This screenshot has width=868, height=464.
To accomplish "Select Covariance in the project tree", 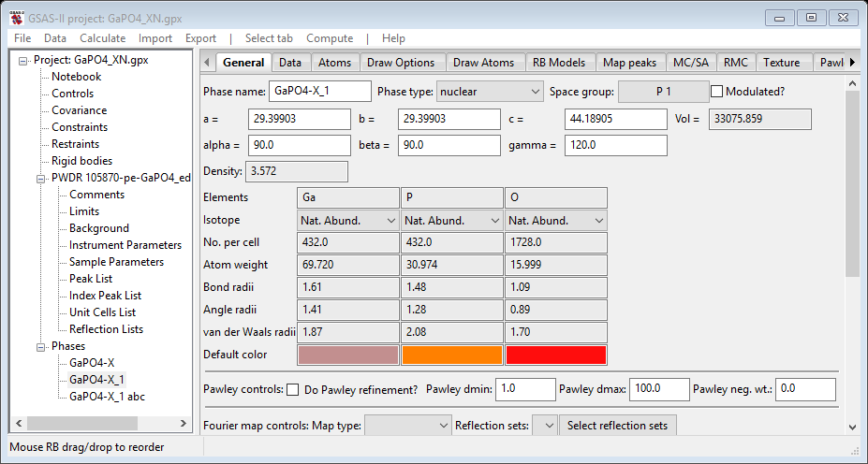I will pyautogui.click(x=80, y=110).
